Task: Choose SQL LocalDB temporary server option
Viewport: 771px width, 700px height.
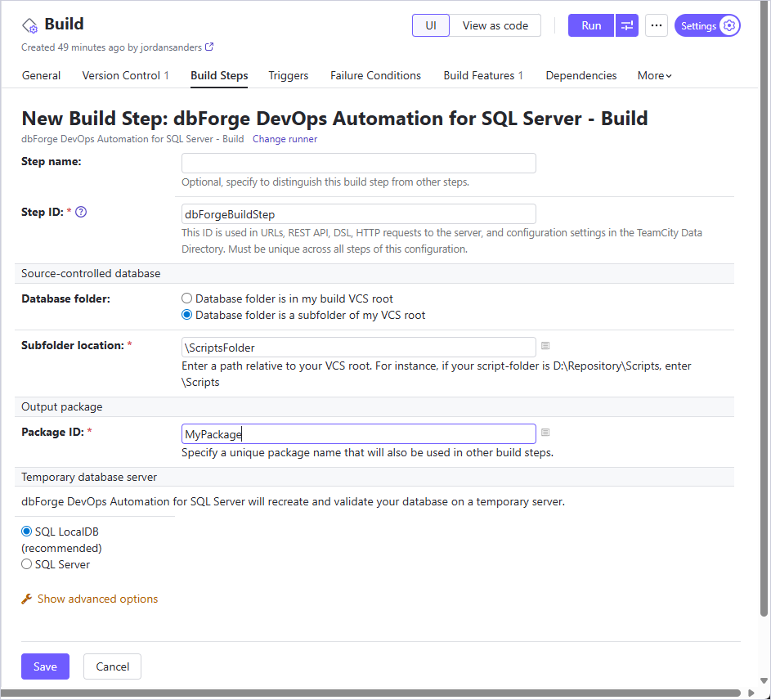Action: [x=26, y=532]
